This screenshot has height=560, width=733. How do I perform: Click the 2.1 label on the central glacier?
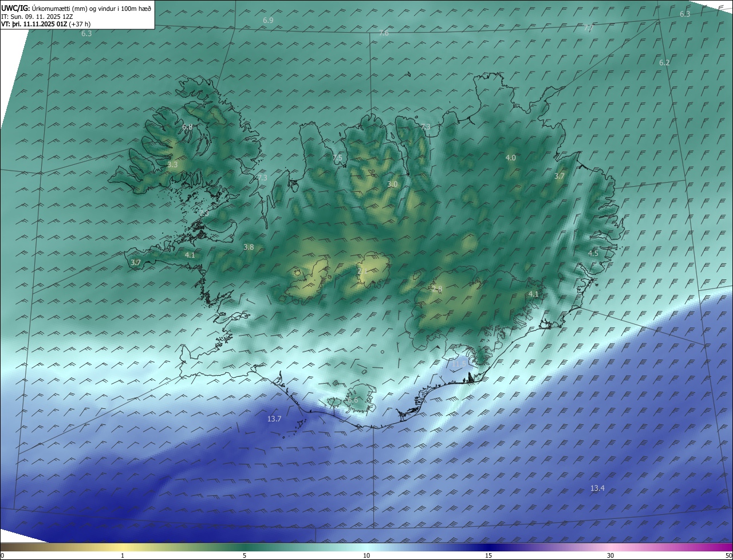point(362,270)
